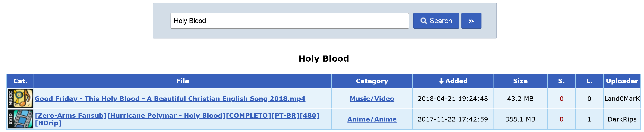Click the down arrow beside Added
This screenshot has width=644, height=132.
[x=441, y=81]
